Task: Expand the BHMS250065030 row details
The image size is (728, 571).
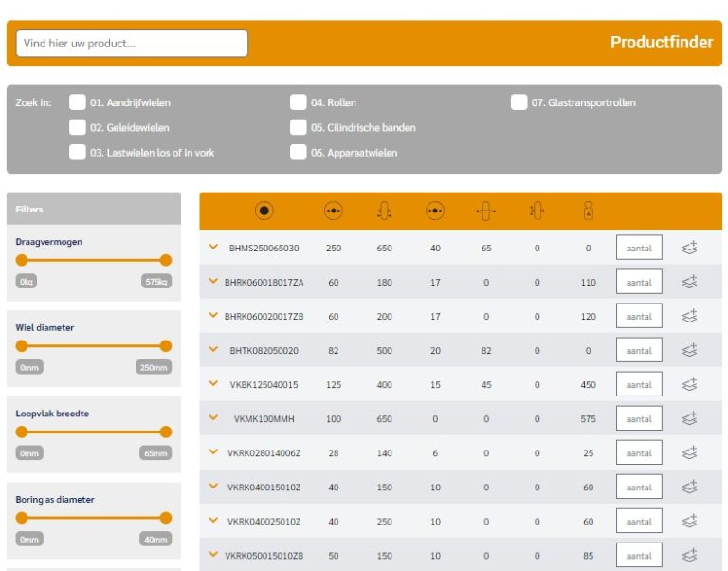Action: (213, 247)
